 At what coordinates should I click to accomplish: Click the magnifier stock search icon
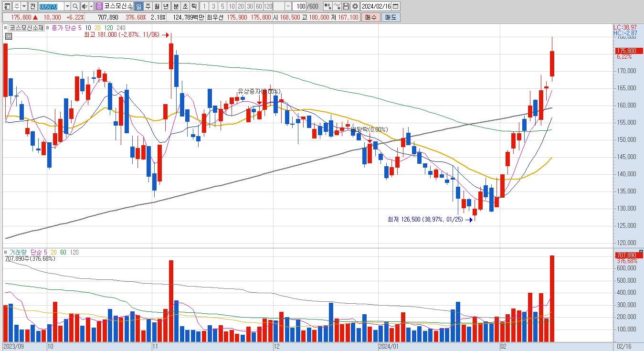(75, 6)
